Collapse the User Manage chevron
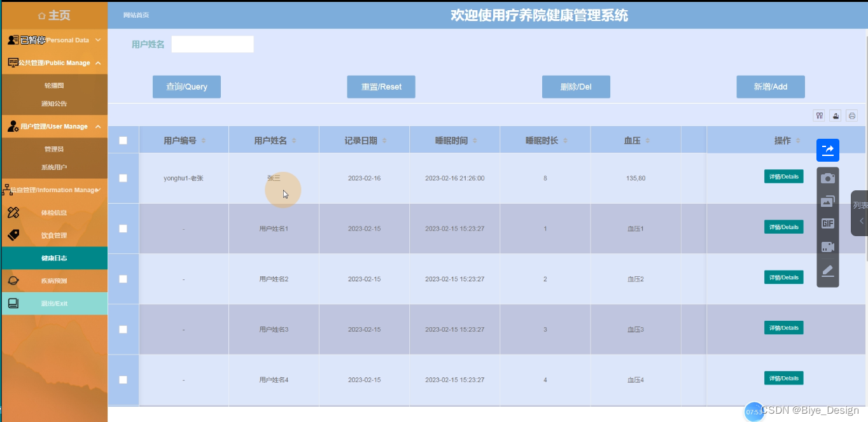The width and height of the screenshot is (868, 422). [x=98, y=127]
